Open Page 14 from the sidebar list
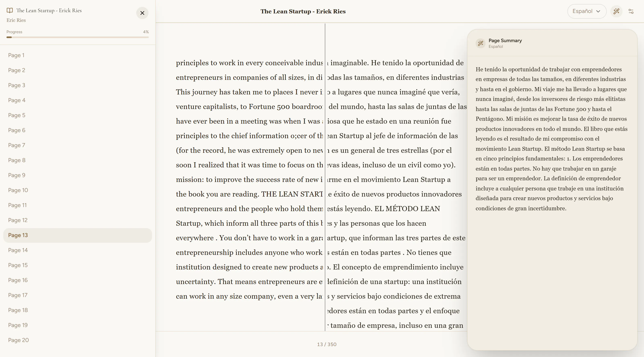644x357 pixels. 77,250
